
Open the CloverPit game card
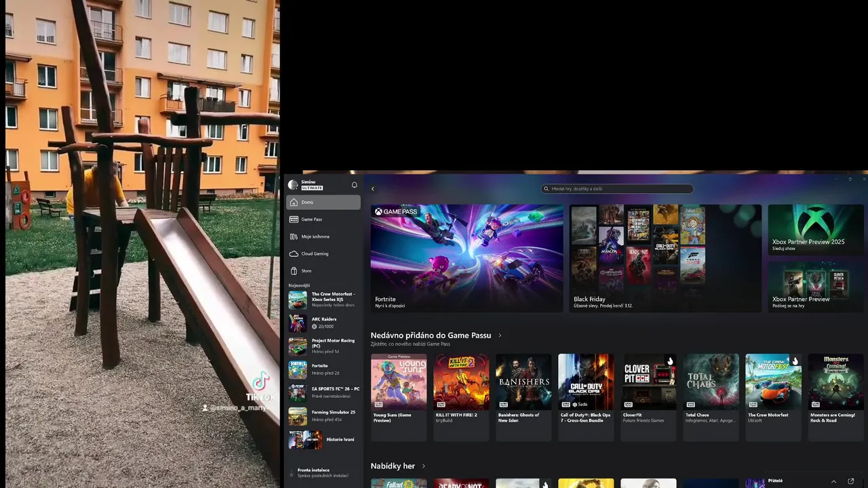click(648, 397)
